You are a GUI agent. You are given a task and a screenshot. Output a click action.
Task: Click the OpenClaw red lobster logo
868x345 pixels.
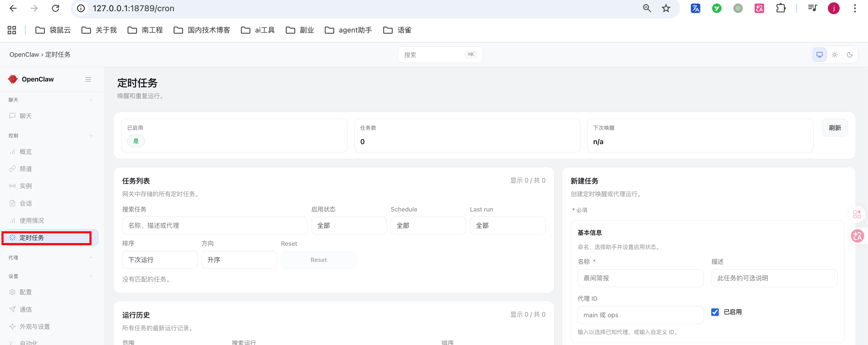13,79
